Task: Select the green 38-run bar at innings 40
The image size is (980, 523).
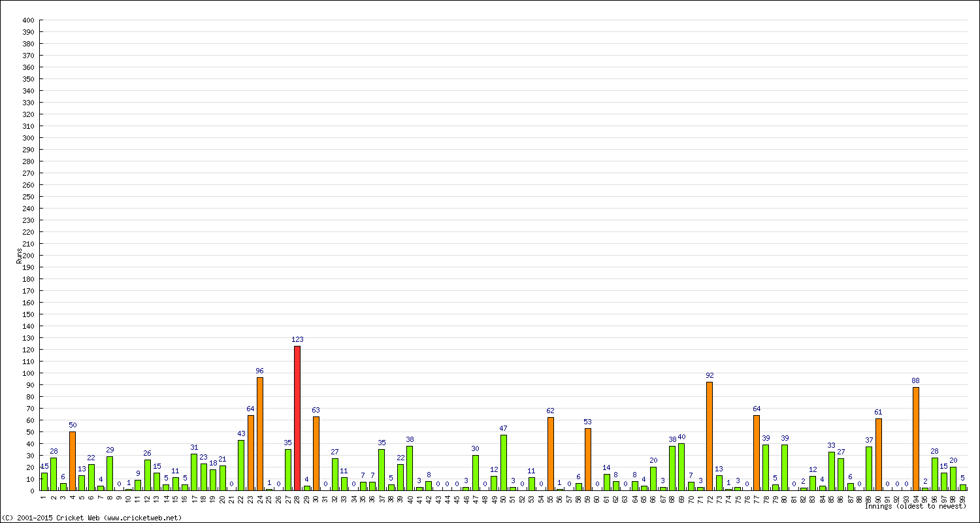Action: [410, 468]
